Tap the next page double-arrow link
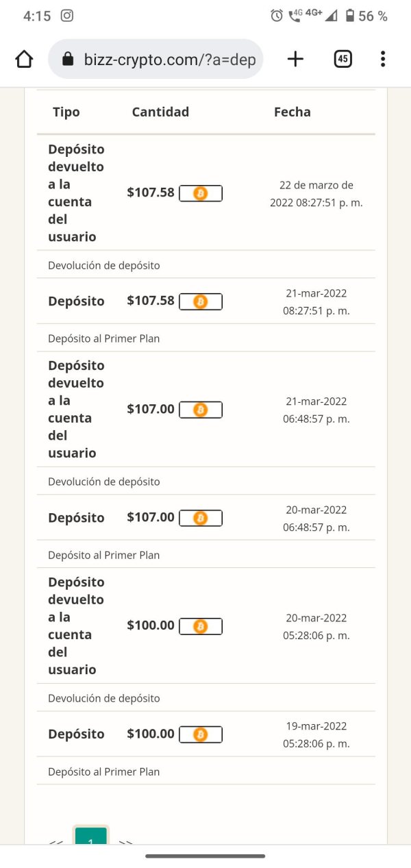Viewport: 411px width, 868px height. pyautogui.click(x=126, y=841)
